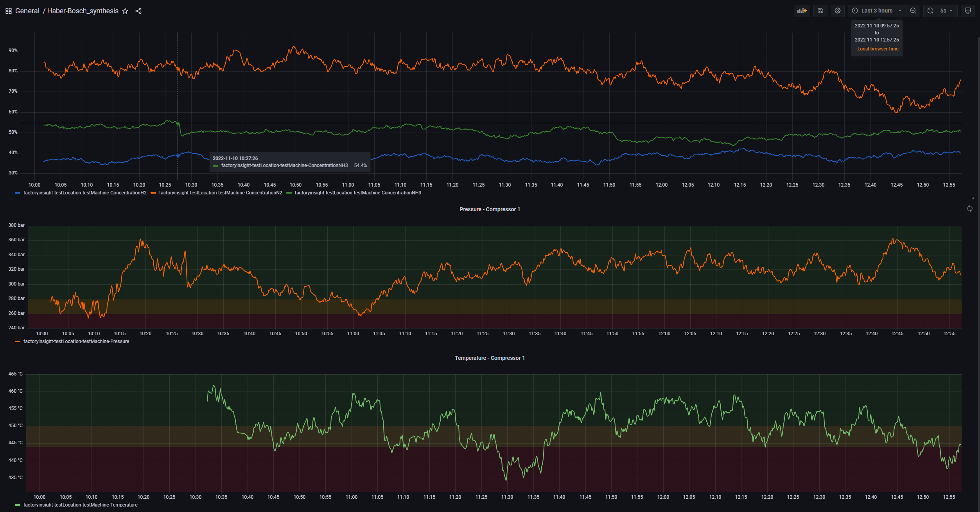Expand the 5s refresh interval dropdown
The image size is (980, 512).
pos(947,11)
